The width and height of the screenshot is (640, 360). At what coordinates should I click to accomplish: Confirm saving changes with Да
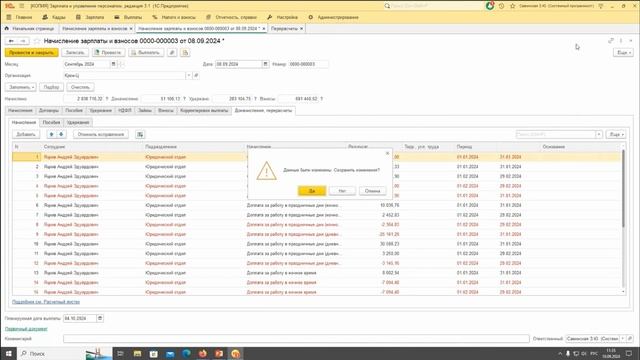coord(312,191)
